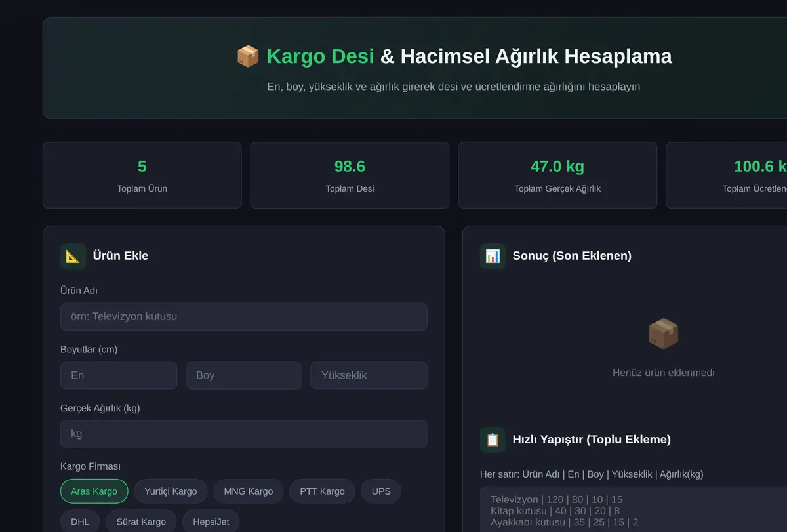787x532 pixels.
Task: Click the Toplam Ürün stat card
Action: [x=142, y=175]
